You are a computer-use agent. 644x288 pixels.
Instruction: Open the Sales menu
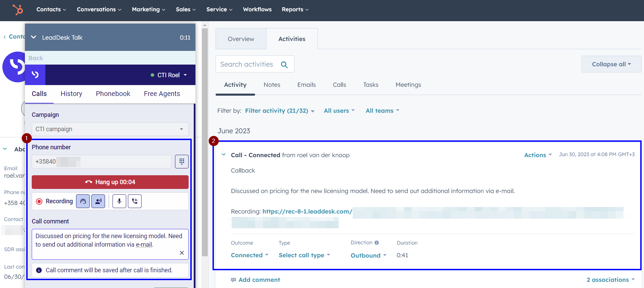186,10
